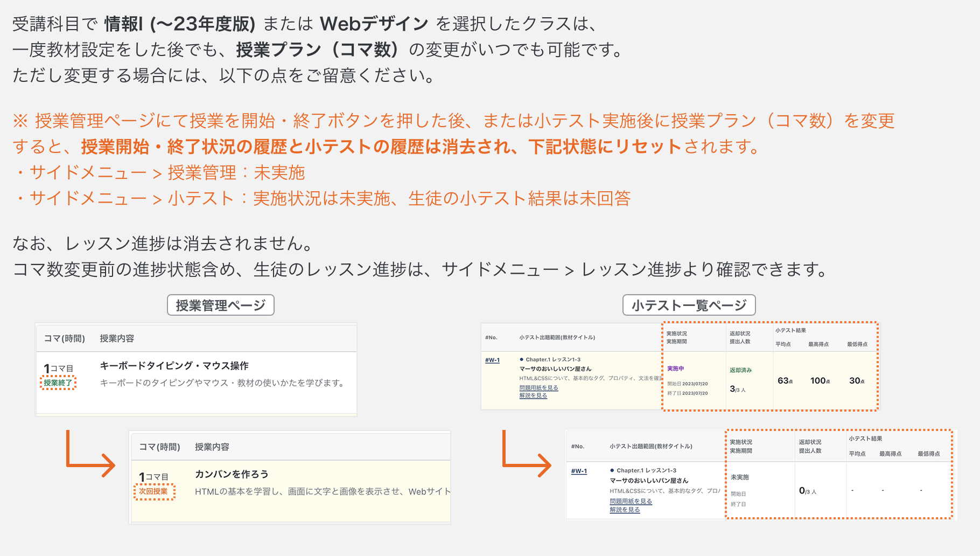Click the 実施中 status text

click(675, 369)
